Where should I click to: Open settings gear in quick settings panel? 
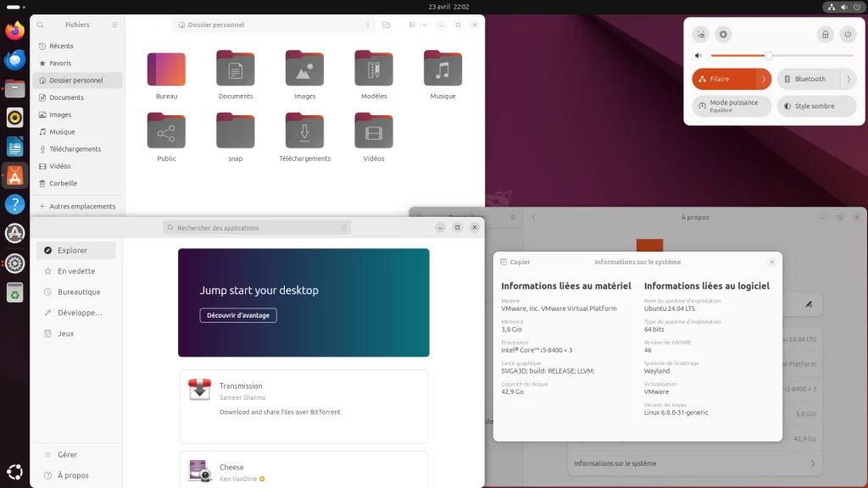pos(723,34)
